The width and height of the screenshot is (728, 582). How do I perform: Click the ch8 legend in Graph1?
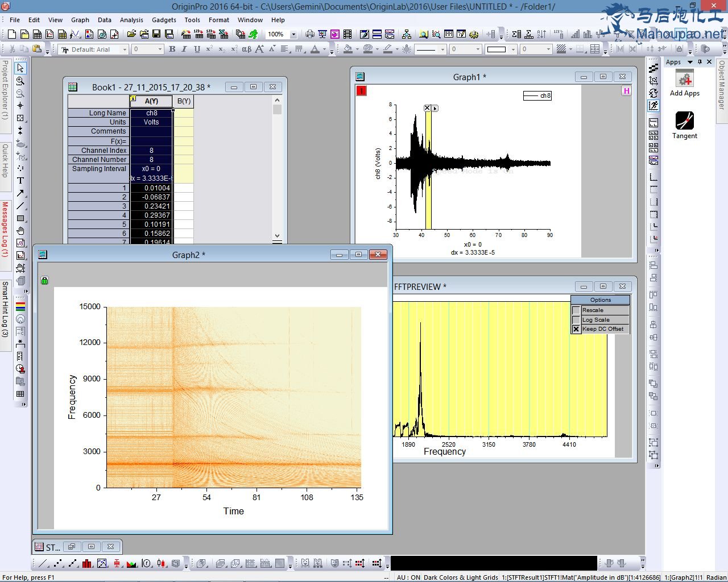[537, 95]
